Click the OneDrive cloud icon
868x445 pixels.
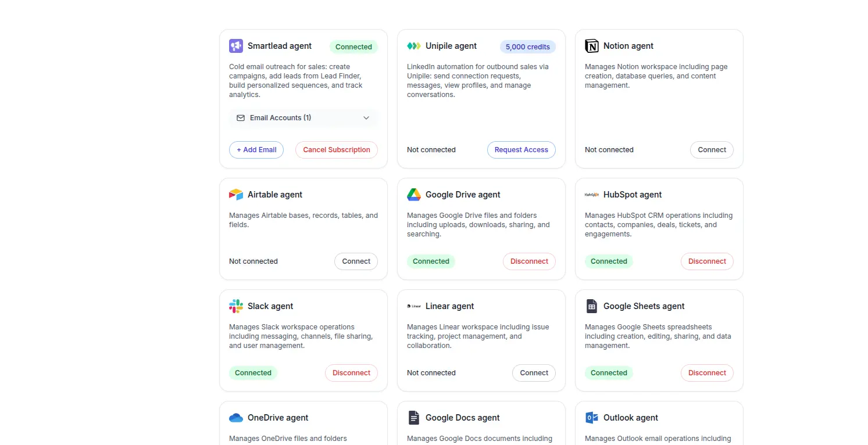pyautogui.click(x=235, y=418)
